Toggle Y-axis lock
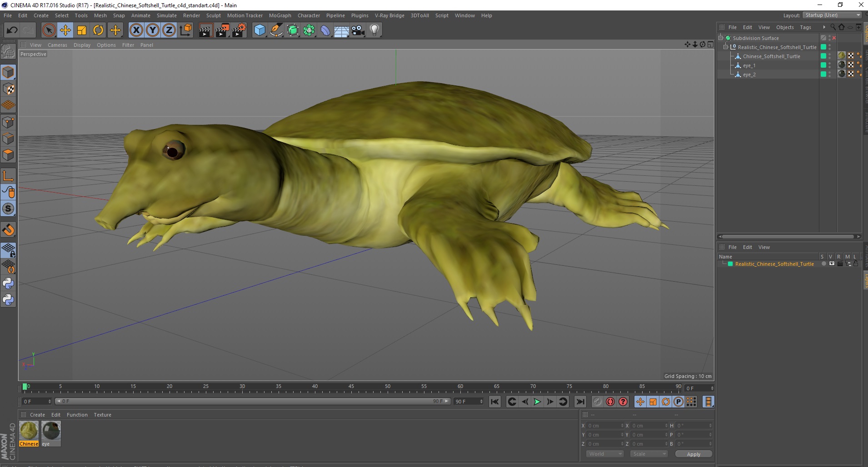Screen dimensions: 868x467 click(x=153, y=30)
